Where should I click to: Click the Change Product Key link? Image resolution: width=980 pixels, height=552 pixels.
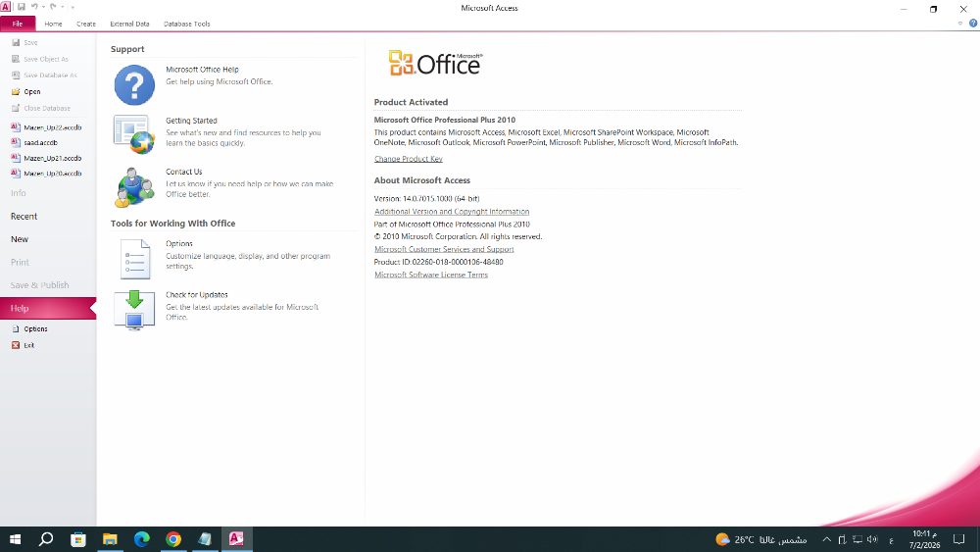click(x=408, y=159)
